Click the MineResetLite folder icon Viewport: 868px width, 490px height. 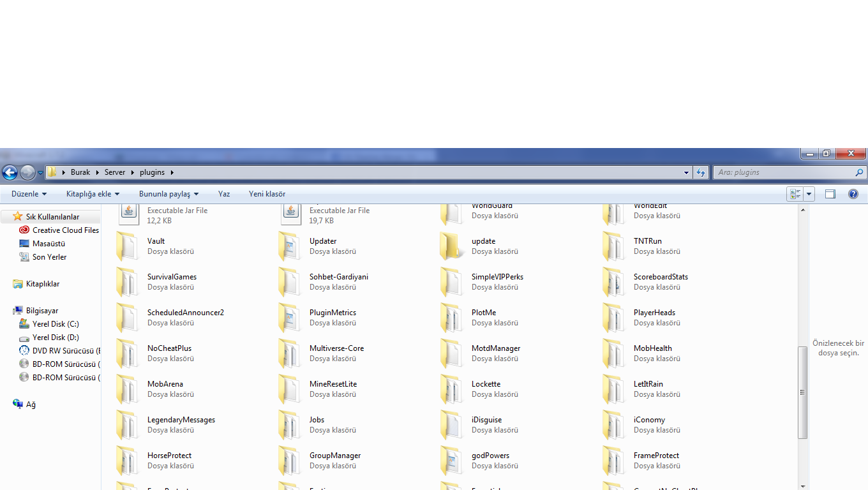(x=290, y=389)
